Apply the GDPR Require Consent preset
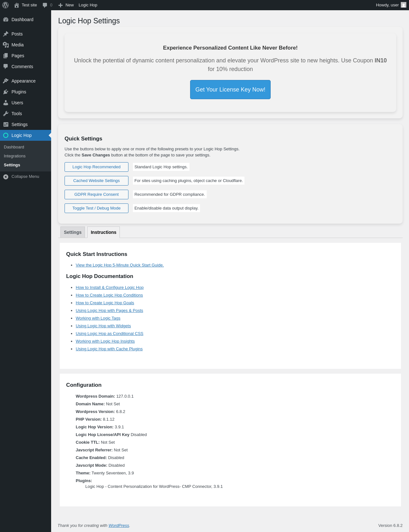The height and width of the screenshot is (532, 409). (96, 195)
